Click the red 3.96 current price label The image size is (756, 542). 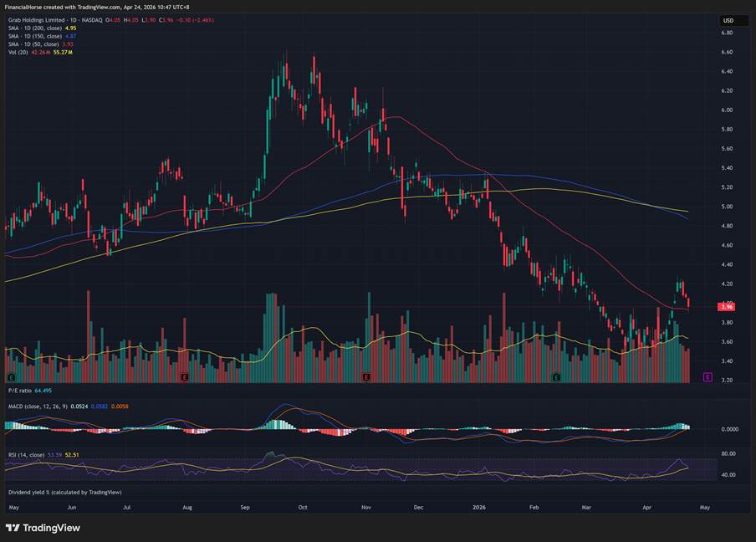tap(726, 307)
